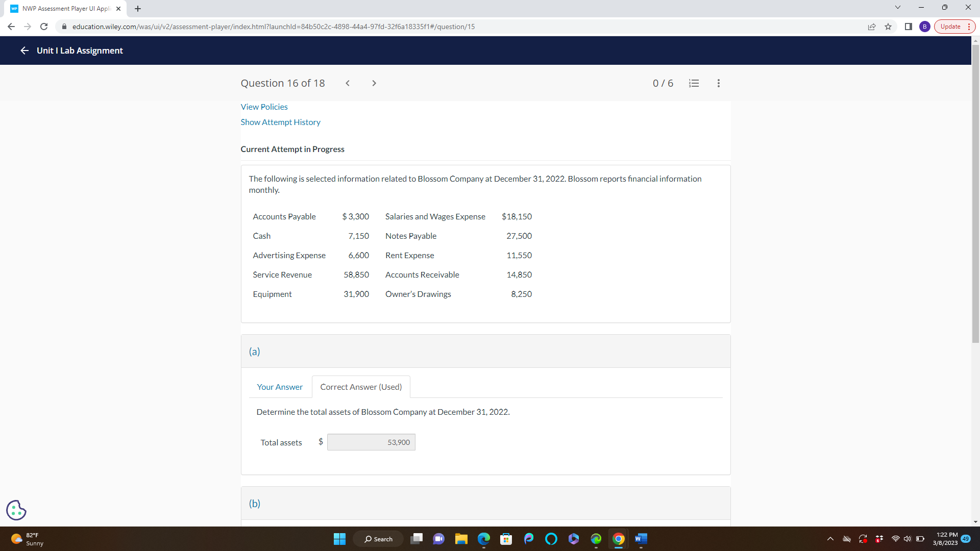The width and height of the screenshot is (980, 551).
Task: Click the Wi-Fi icon in the system tray
Action: point(895,539)
